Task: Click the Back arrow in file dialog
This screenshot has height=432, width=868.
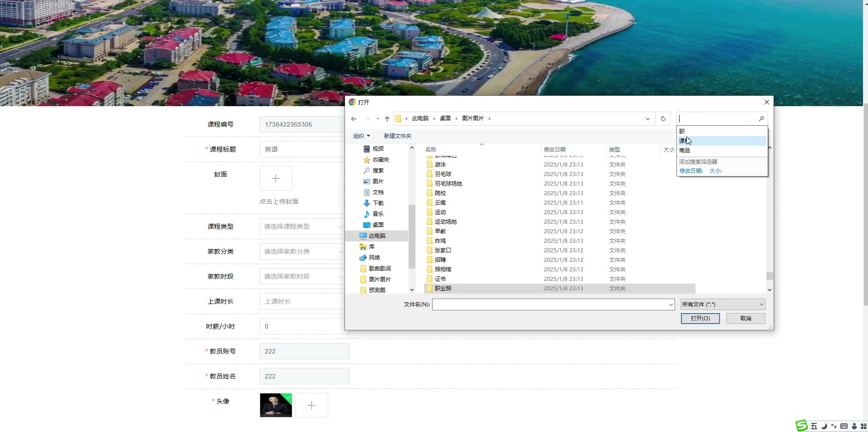Action: [354, 119]
